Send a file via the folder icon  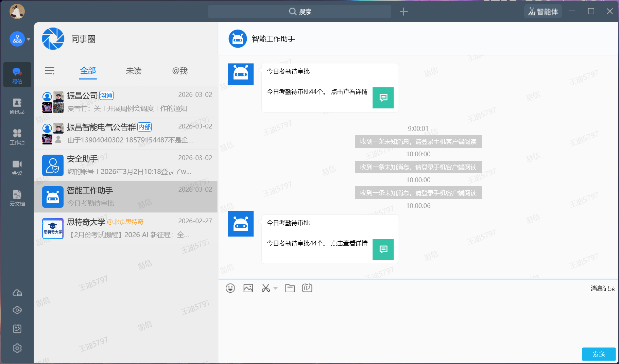[290, 288]
